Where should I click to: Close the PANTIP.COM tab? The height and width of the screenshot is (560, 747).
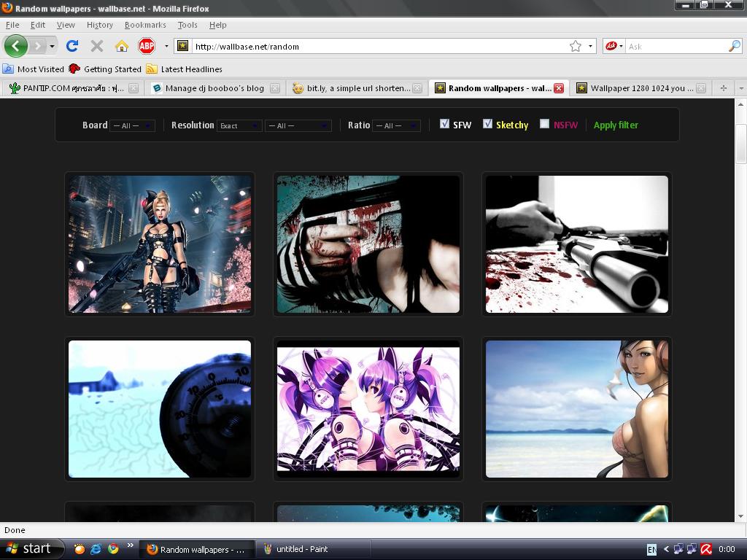[134, 88]
